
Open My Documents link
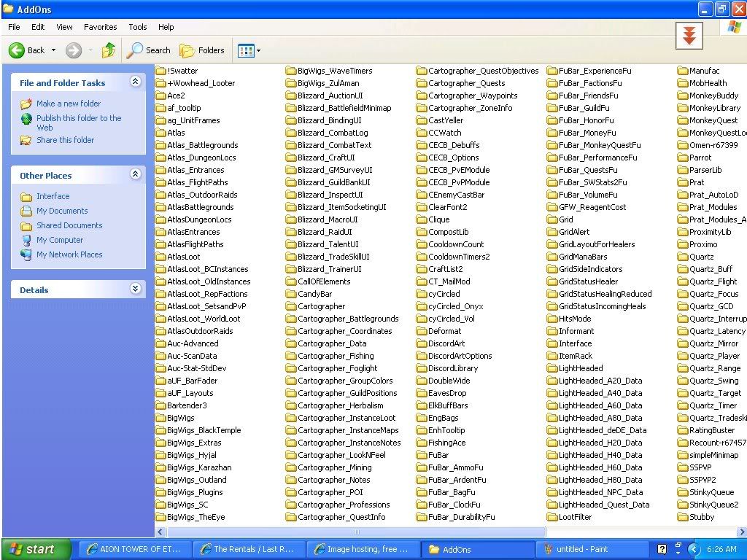[62, 211]
